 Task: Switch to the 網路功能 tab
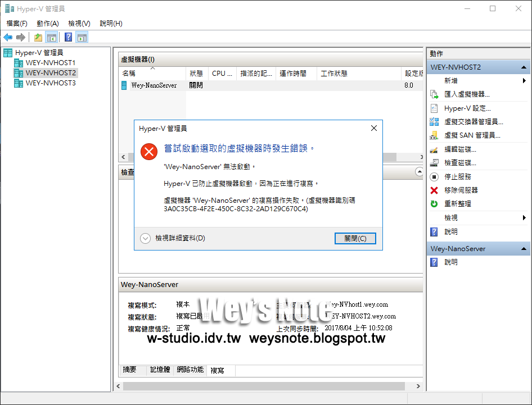point(190,370)
